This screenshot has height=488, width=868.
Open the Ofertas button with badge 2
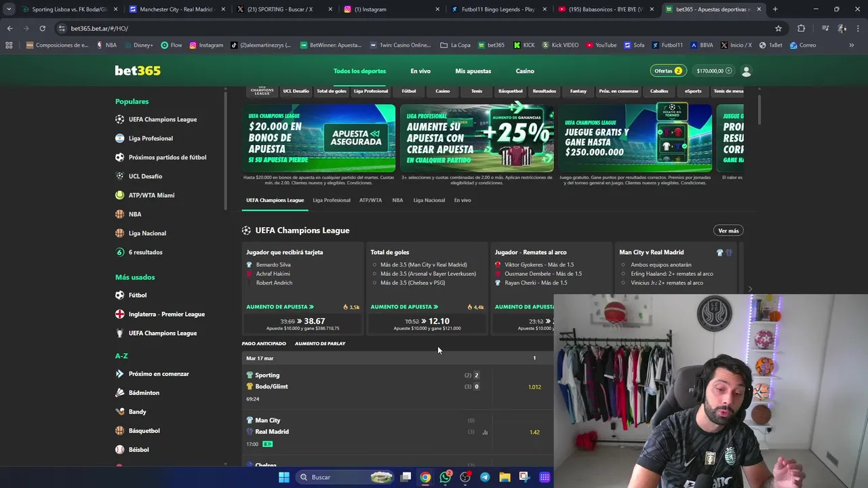(x=668, y=70)
